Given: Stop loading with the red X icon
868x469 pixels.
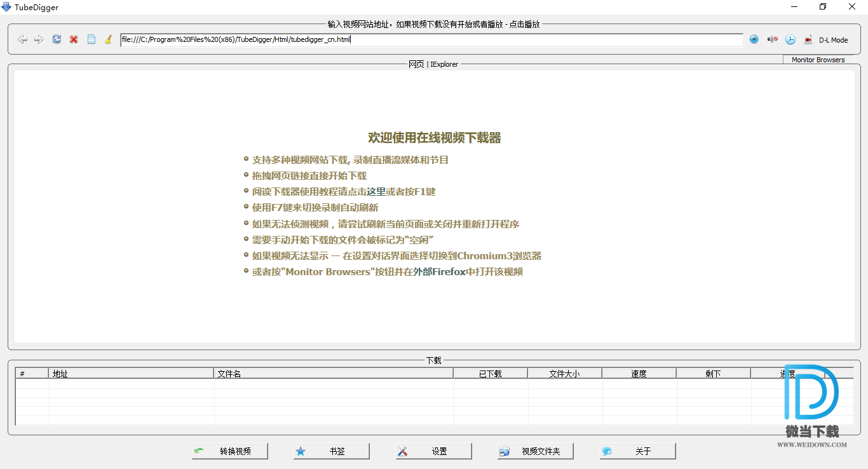Looking at the screenshot, I should [x=74, y=39].
